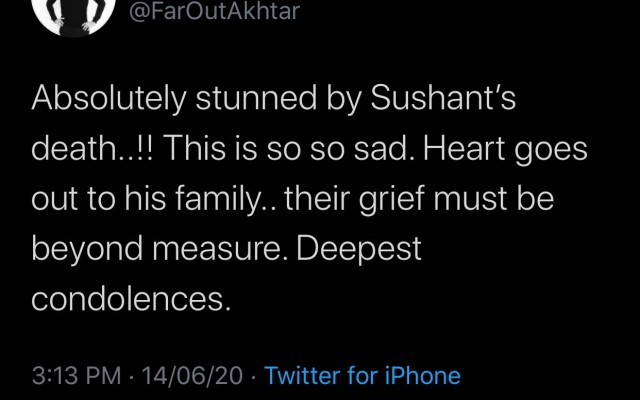Select the 14/06/20 date

pyautogui.click(x=192, y=376)
